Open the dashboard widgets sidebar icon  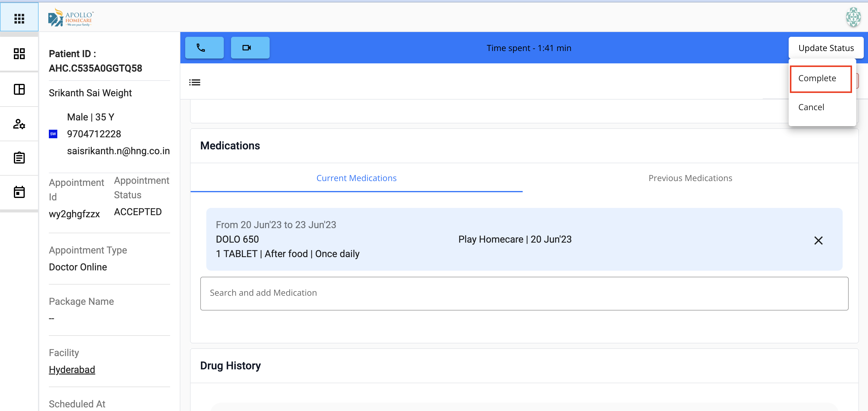pyautogui.click(x=19, y=54)
